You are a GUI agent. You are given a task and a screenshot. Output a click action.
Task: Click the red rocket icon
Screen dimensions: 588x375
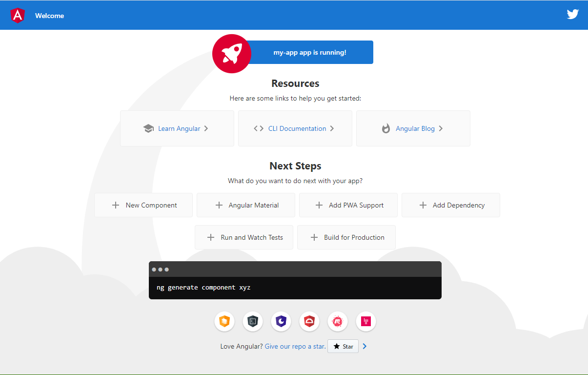[232, 54]
